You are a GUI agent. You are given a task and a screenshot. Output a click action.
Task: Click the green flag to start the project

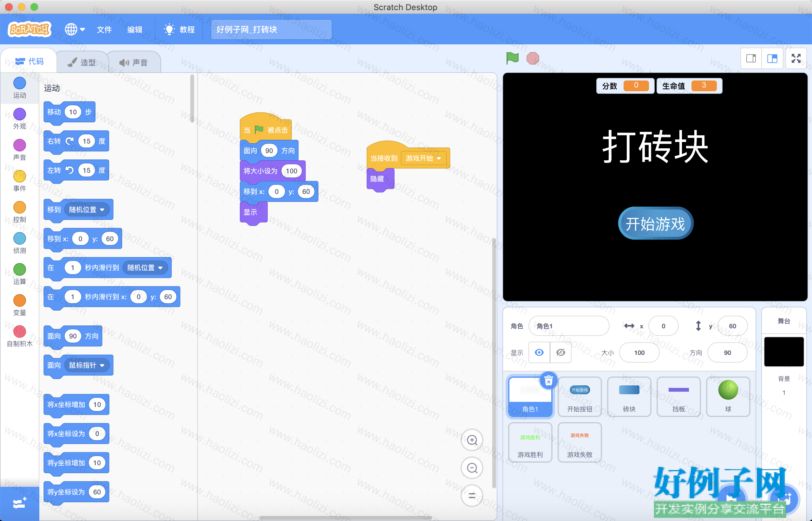[512, 58]
